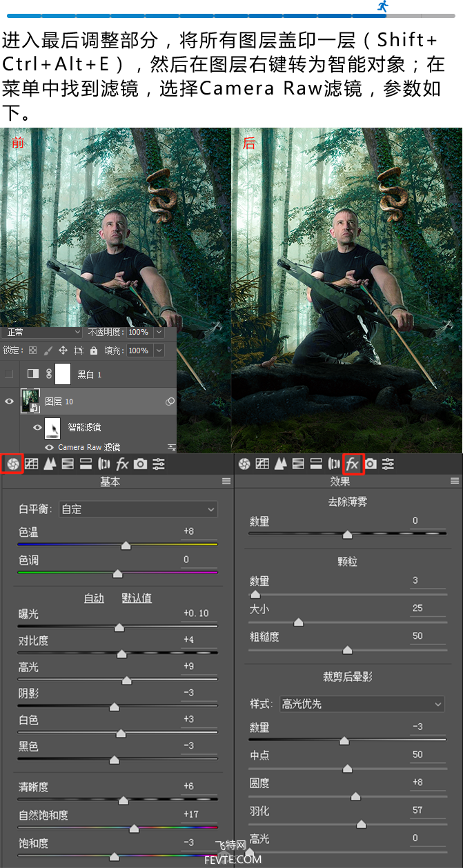Click lock image pixels brush icon

point(48,351)
